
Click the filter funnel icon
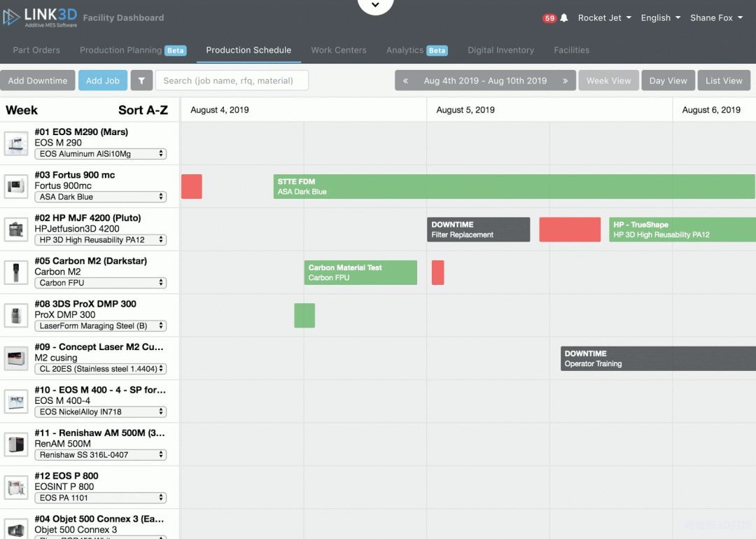pyautogui.click(x=141, y=80)
